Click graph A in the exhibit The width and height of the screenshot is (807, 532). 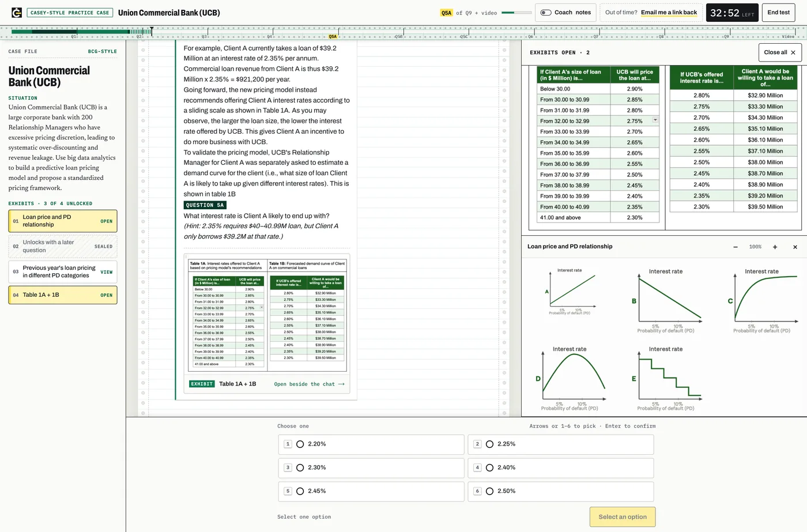click(x=570, y=291)
